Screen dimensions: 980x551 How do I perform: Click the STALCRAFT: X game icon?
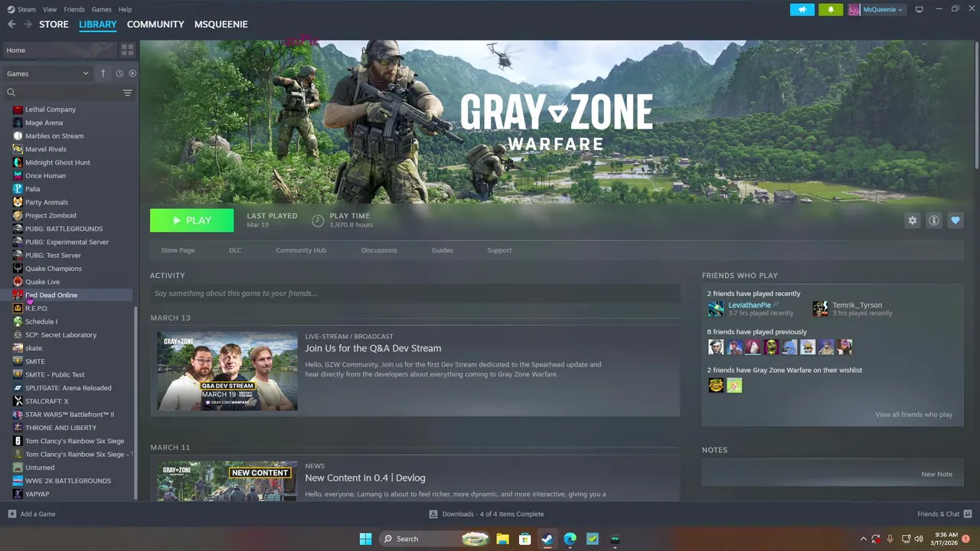[x=18, y=401]
